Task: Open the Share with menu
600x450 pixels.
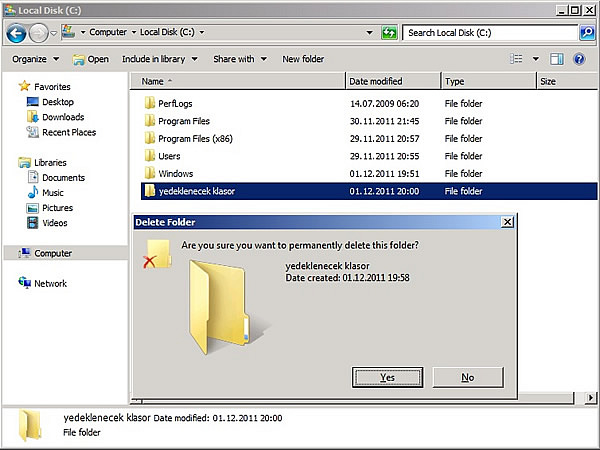Action: (x=240, y=59)
